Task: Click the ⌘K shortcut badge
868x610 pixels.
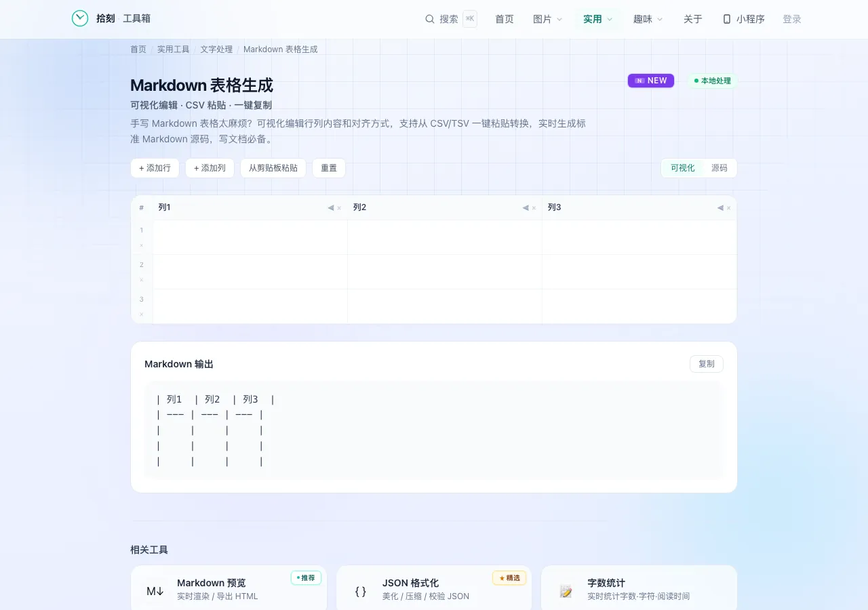Action: click(470, 19)
